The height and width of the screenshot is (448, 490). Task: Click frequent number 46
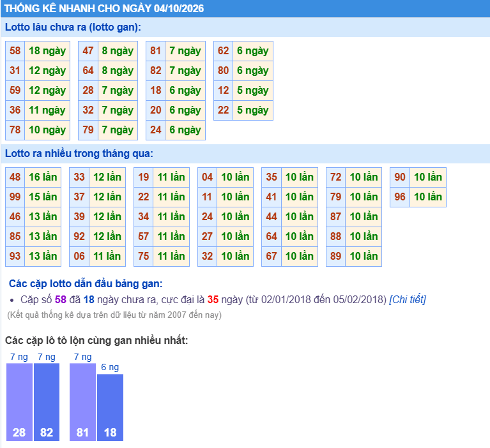click(x=15, y=217)
